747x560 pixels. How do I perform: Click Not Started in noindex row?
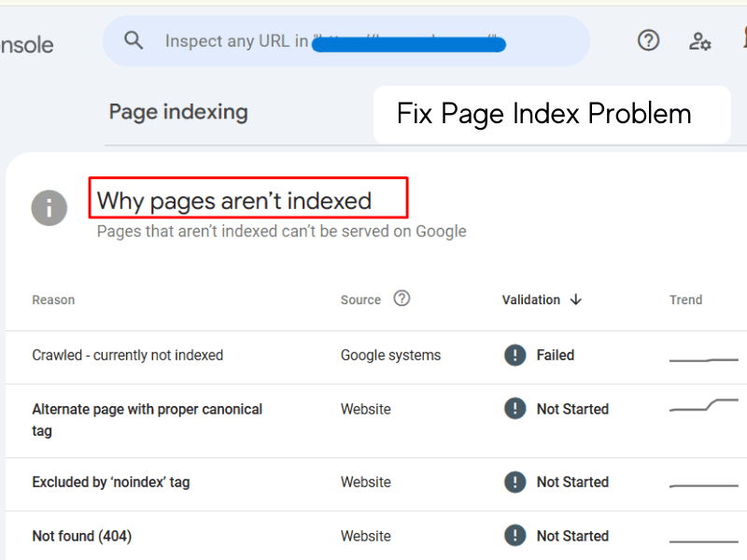click(x=572, y=482)
